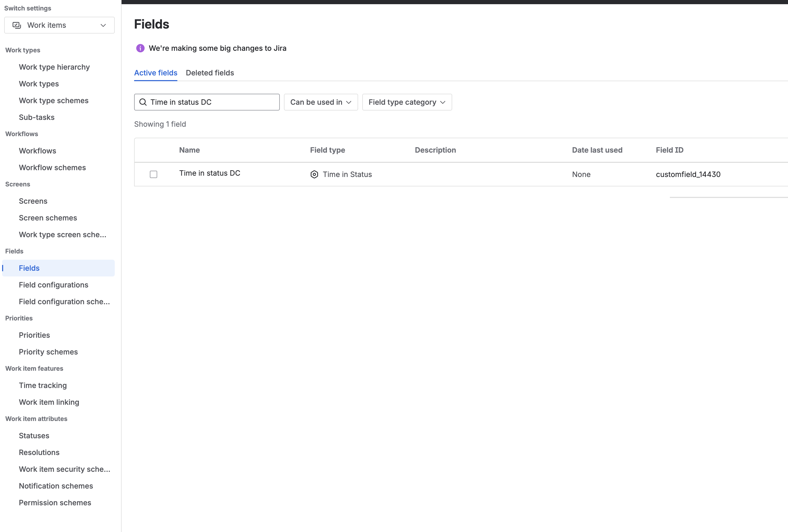The image size is (788, 532).
Task: Open the Field configurations page
Action: (53, 285)
